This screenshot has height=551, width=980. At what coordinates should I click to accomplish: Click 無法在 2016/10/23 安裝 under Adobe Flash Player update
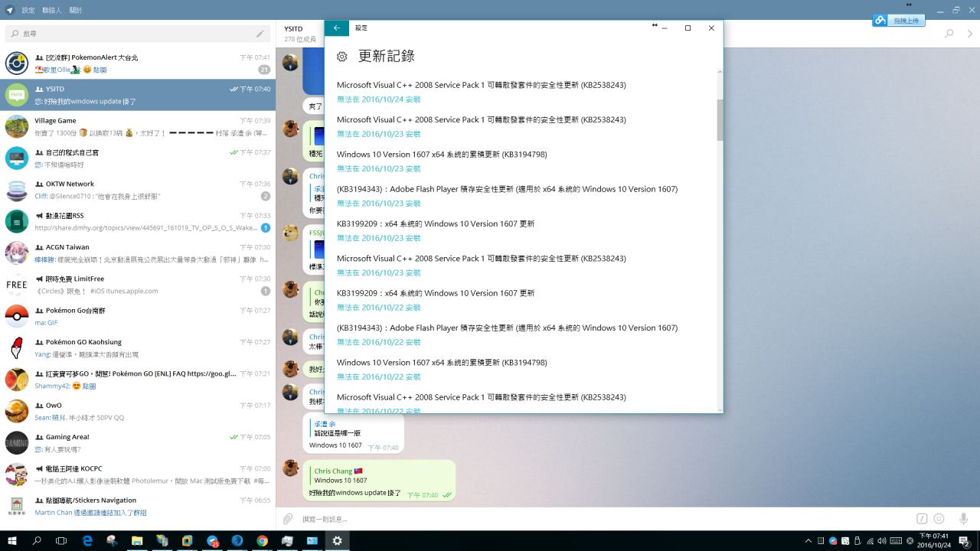click(379, 204)
